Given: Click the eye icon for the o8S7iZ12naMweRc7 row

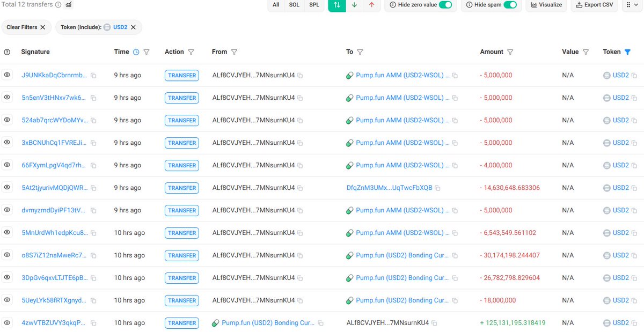Looking at the screenshot, I should click(x=8, y=255).
